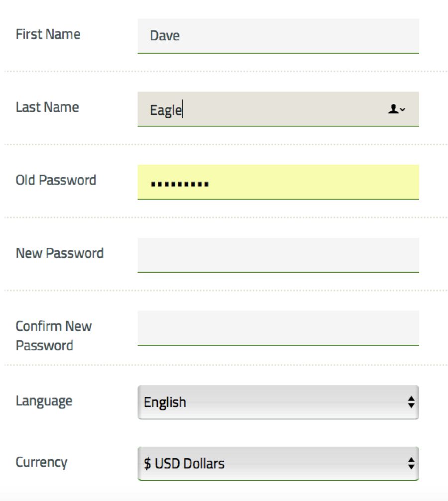Focus the First Name input field

click(278, 36)
